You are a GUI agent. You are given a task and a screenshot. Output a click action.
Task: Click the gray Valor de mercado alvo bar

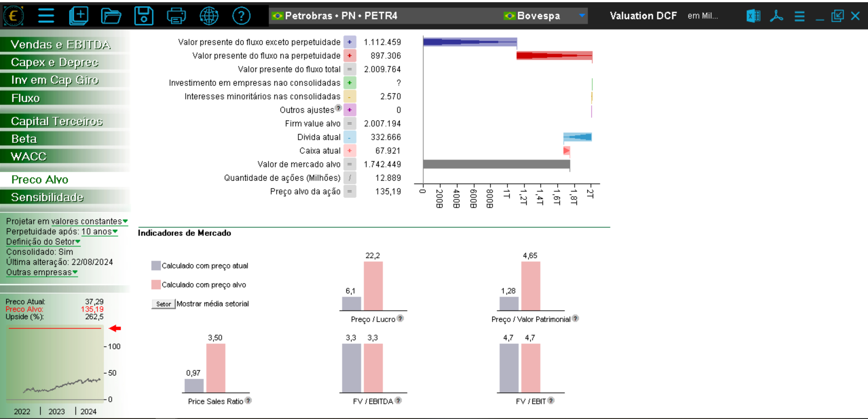496,164
